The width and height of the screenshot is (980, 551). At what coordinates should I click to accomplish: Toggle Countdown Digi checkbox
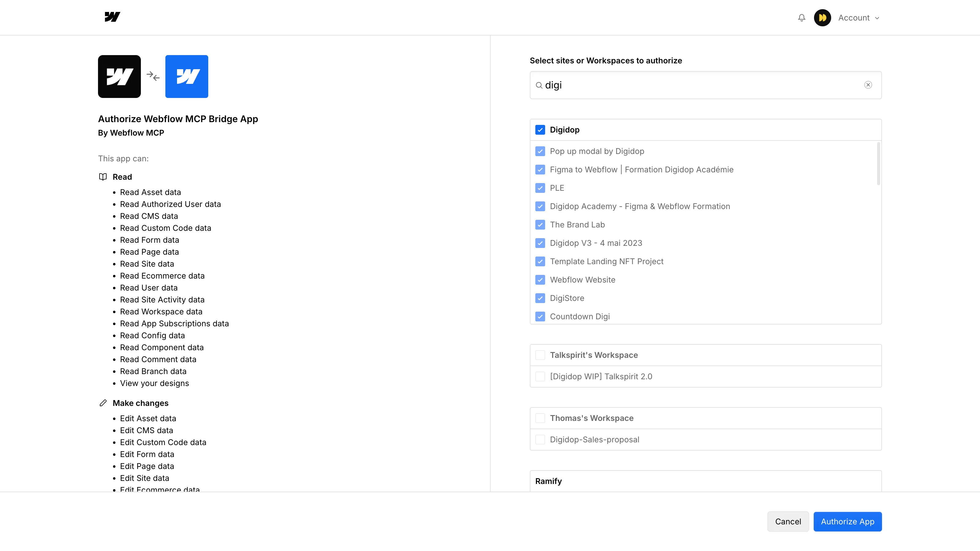coord(540,317)
